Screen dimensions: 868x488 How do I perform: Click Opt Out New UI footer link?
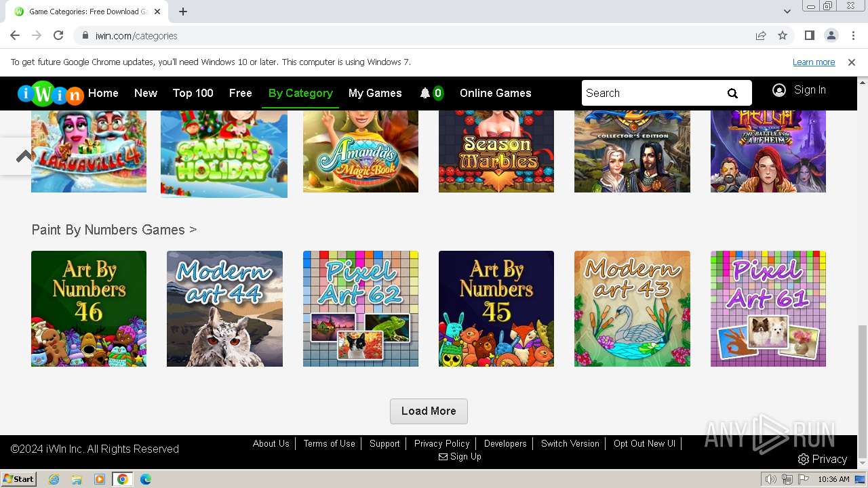coord(645,444)
